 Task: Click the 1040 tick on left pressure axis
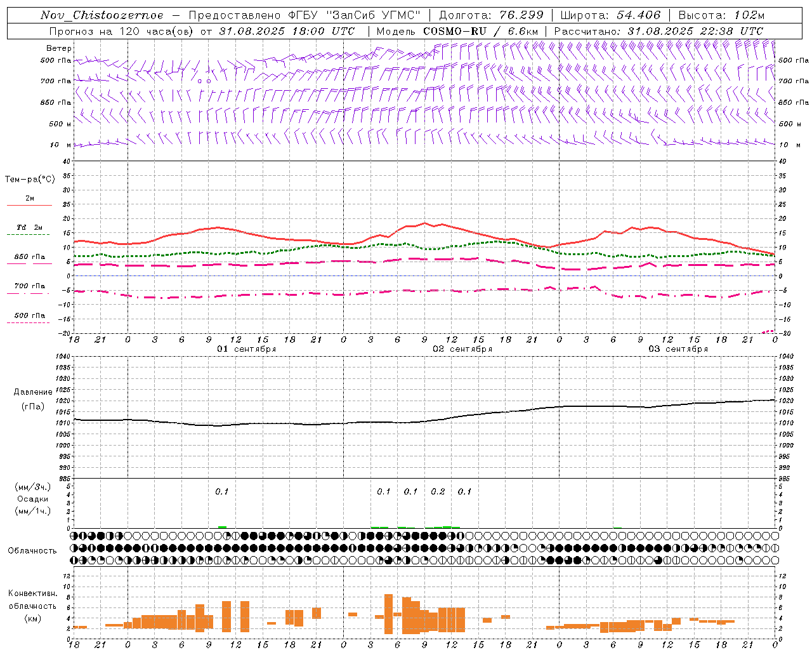(62, 356)
